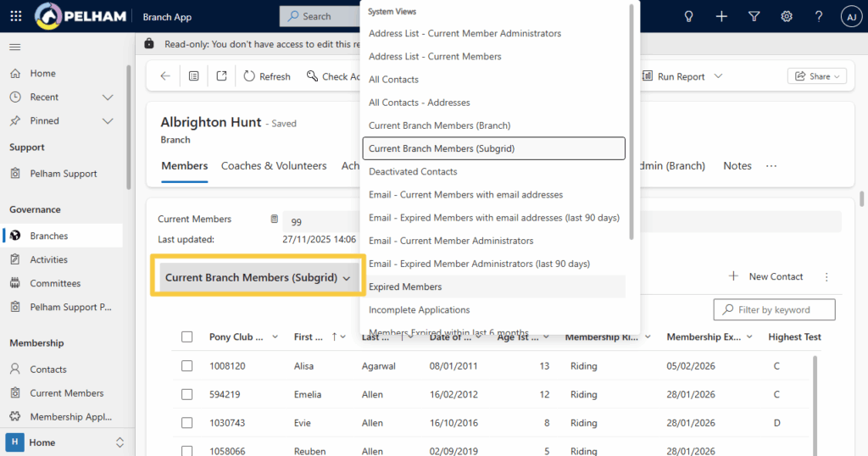Screen dimensions: 868x456
Task: Tick the checkbox for Alisa Agarwal
Action: point(187,366)
